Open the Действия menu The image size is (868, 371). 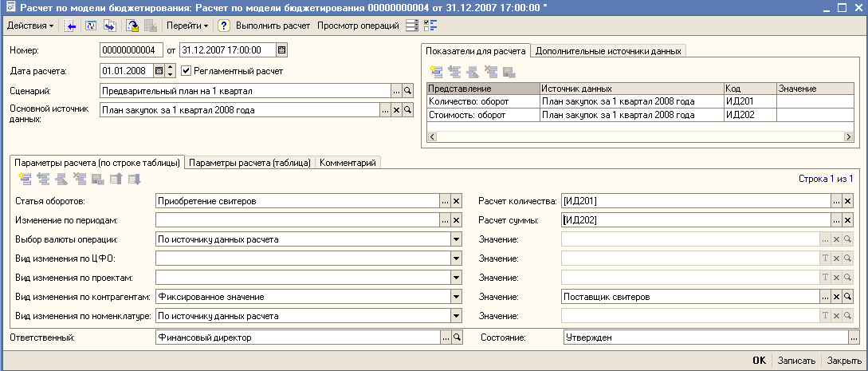pos(30,26)
